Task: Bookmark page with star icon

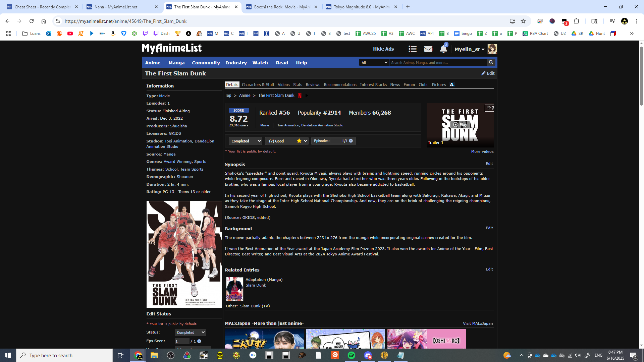Action: pos(523,21)
